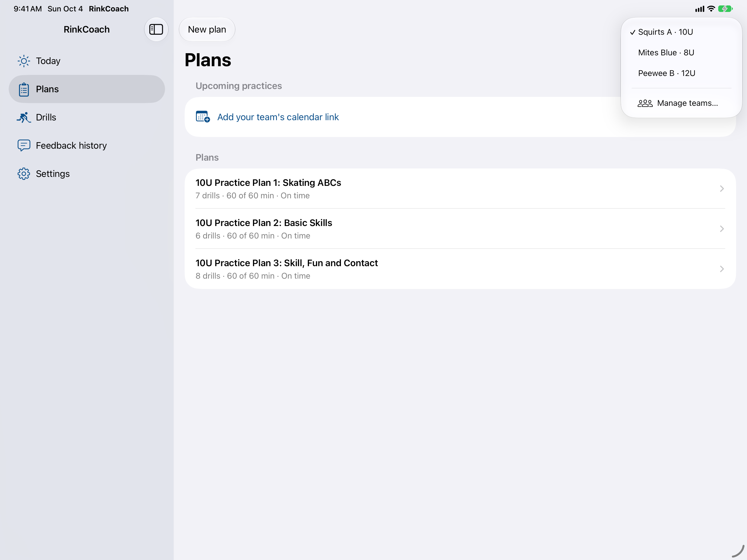Go to Drills in the sidebar
This screenshot has width=747, height=560.
pyautogui.click(x=87, y=117)
